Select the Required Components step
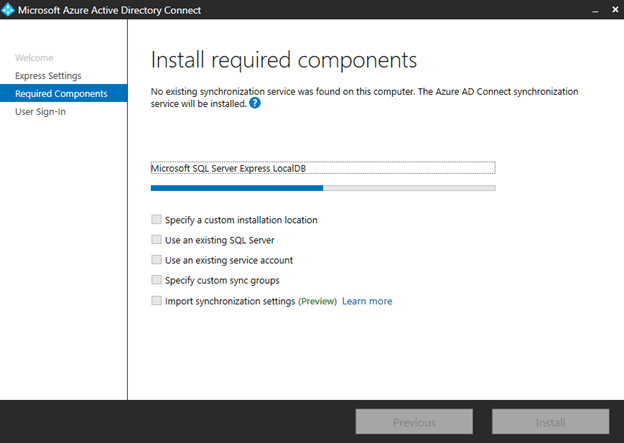This screenshot has height=443, width=624. [62, 94]
